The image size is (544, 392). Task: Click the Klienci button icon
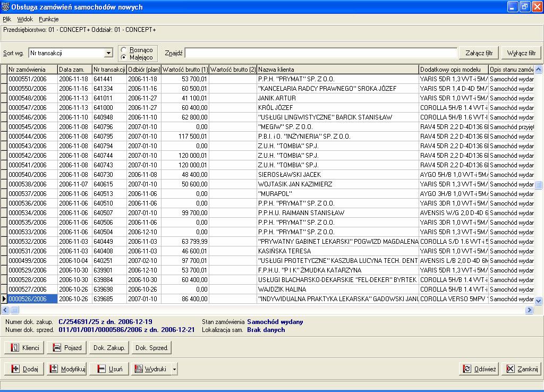pyautogui.click(x=14, y=347)
